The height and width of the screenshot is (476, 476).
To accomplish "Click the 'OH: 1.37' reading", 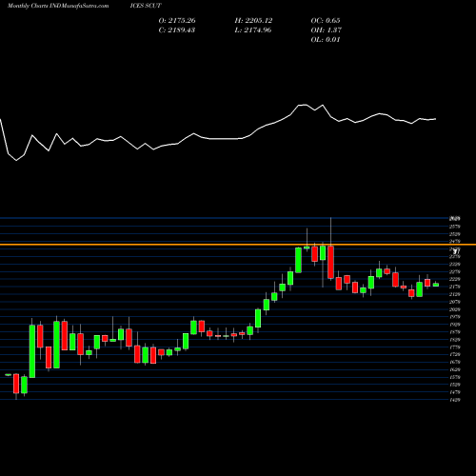I will (x=327, y=30).
